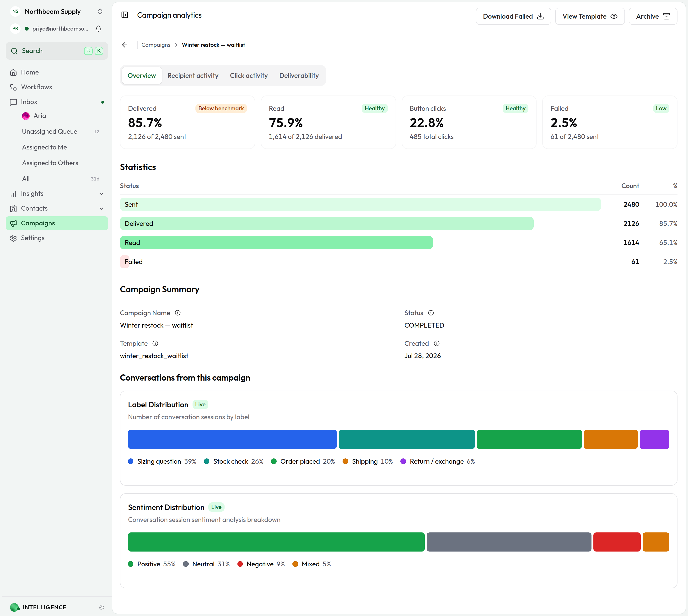Switch to the Deliverability tab
This screenshot has height=616, width=688.
299,75
